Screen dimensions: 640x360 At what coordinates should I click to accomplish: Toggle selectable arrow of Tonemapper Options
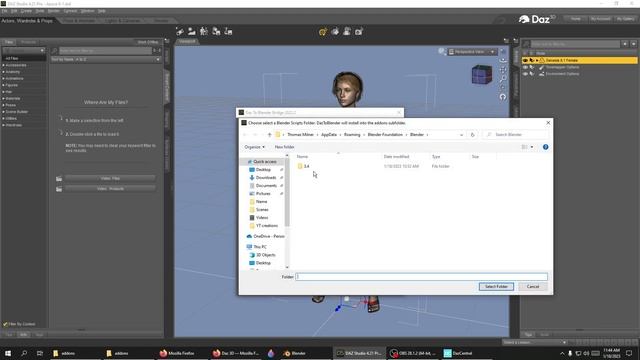point(531,67)
